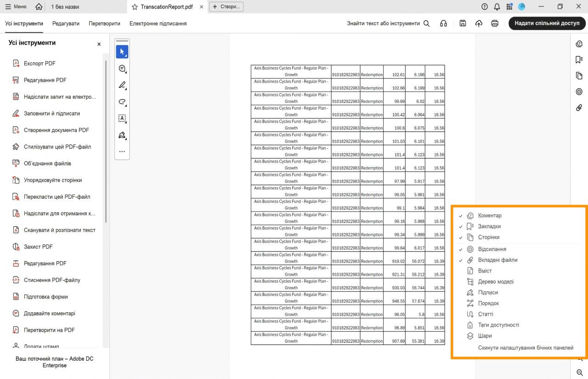Open the apps grid icon
Image resolution: width=588 pixels, height=379 pixels.
(x=509, y=7)
